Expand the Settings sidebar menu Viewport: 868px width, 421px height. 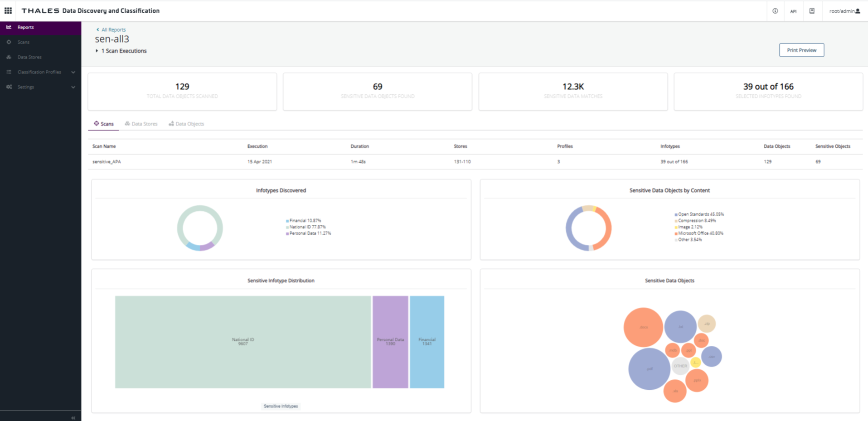(73, 87)
